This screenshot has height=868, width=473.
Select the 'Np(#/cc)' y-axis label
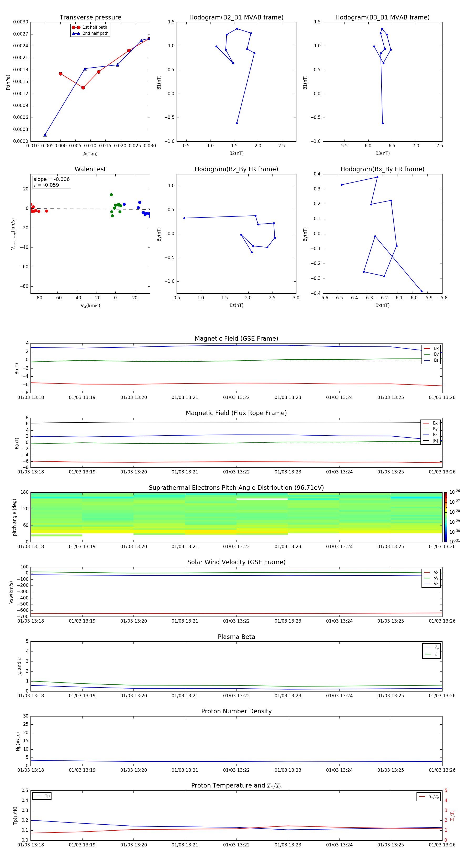click(x=18, y=741)
